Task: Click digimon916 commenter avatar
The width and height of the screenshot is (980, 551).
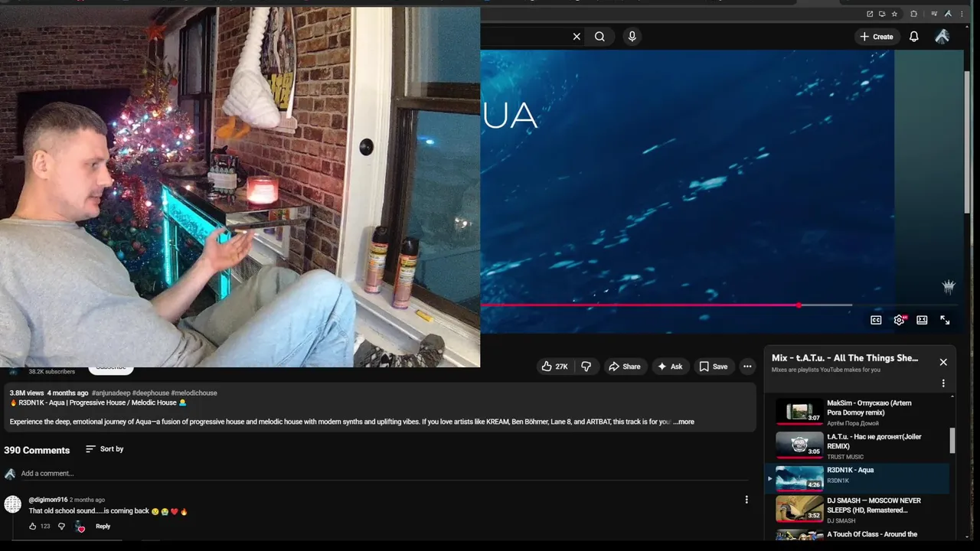Action: click(x=12, y=504)
